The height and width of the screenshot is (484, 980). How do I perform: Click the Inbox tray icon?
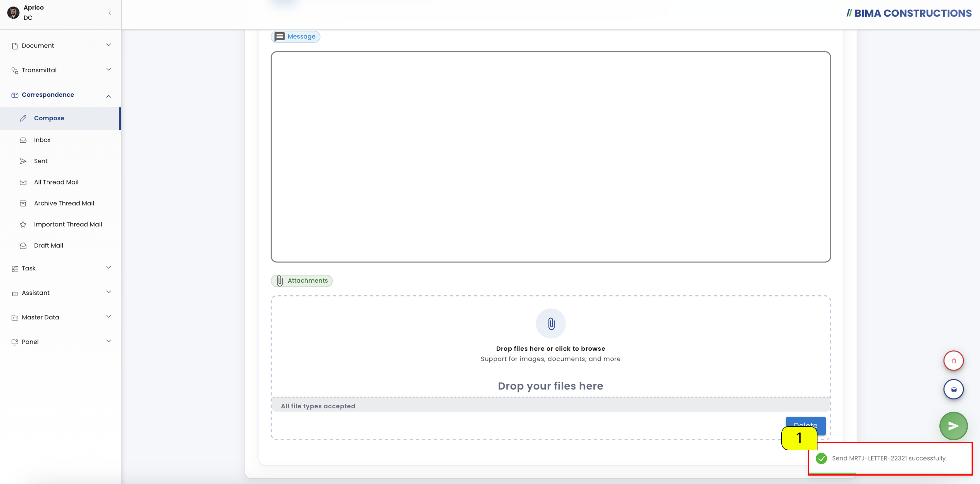tap(23, 140)
